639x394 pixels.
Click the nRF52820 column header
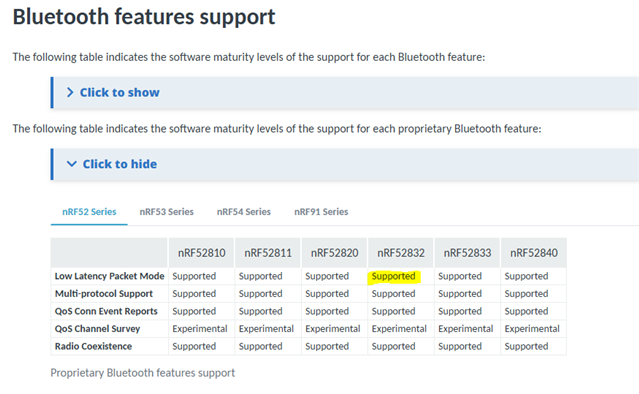[335, 253]
